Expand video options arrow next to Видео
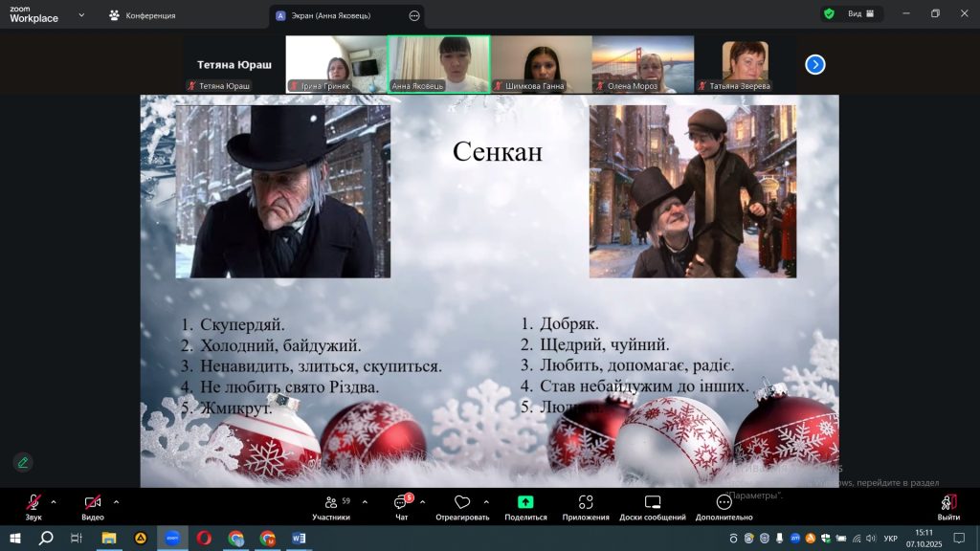The image size is (980, 551). click(x=116, y=501)
